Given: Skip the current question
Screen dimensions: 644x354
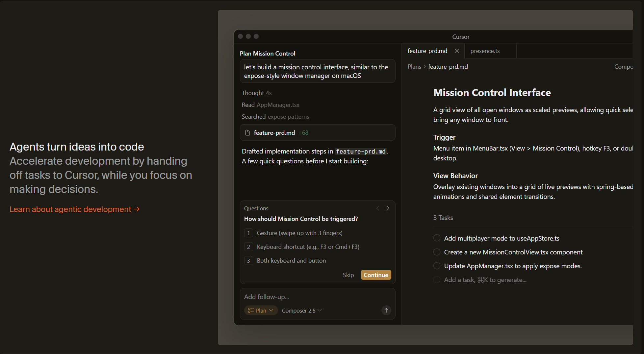Looking at the screenshot, I should tap(348, 275).
